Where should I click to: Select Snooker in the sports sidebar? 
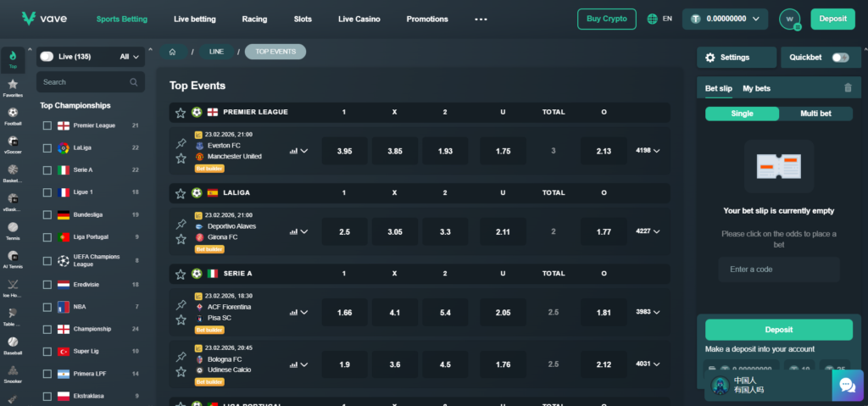coord(13,375)
